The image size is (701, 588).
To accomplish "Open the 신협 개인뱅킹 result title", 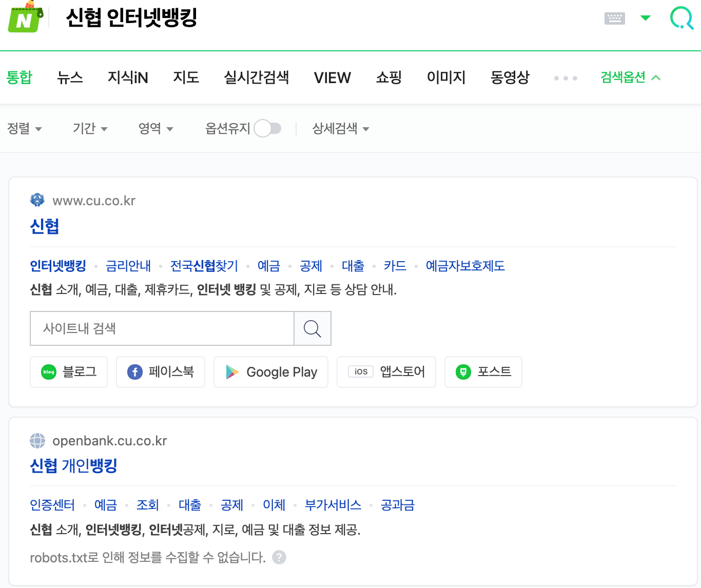I will coord(74,466).
